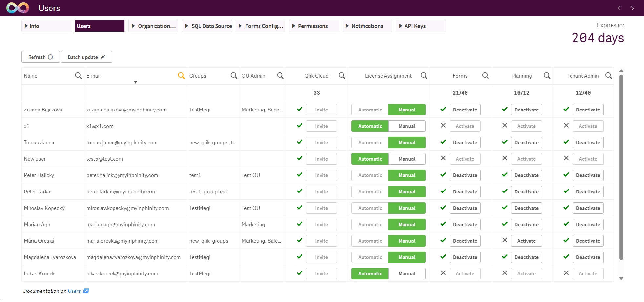Open E-mail column sort dropdown arrow
This screenshot has width=644, height=302.
[x=135, y=82]
